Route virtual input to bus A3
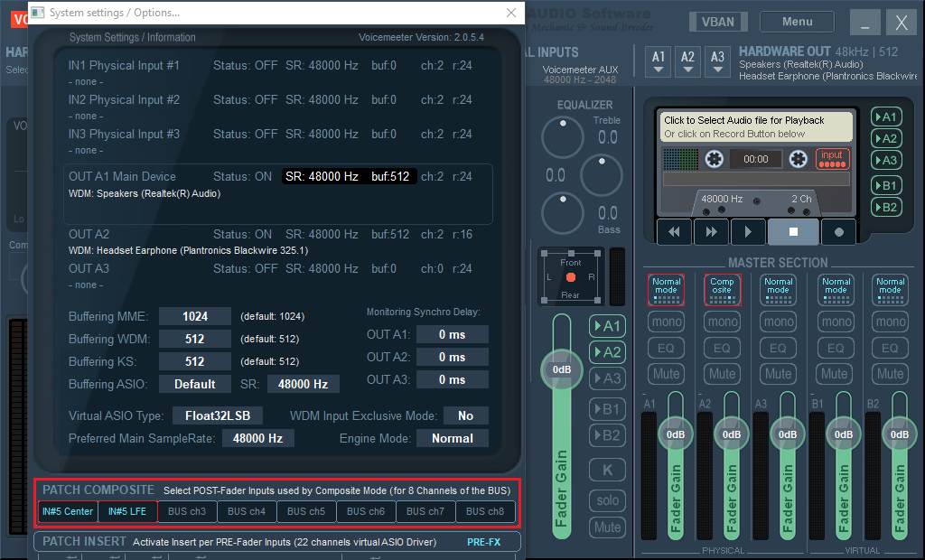 tap(607, 378)
